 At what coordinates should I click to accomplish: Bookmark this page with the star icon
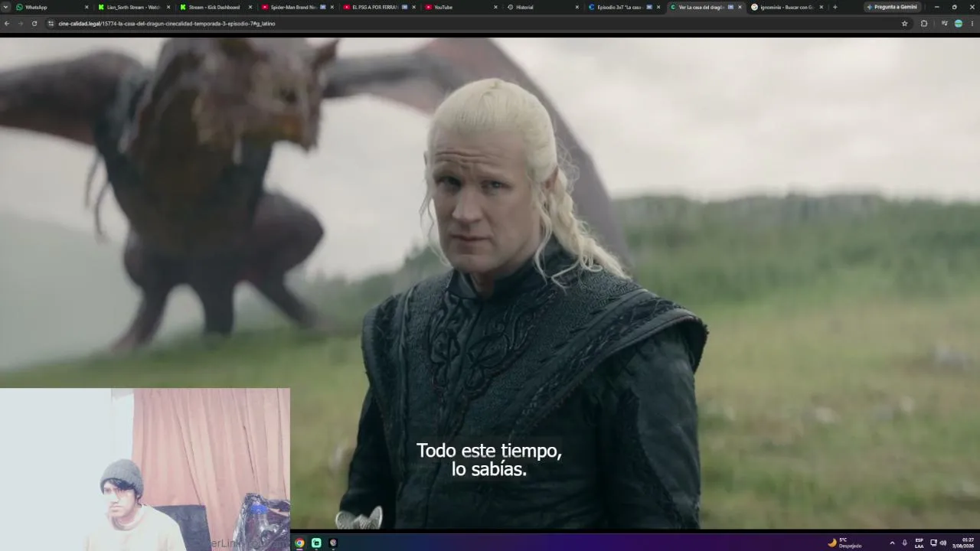coord(904,24)
